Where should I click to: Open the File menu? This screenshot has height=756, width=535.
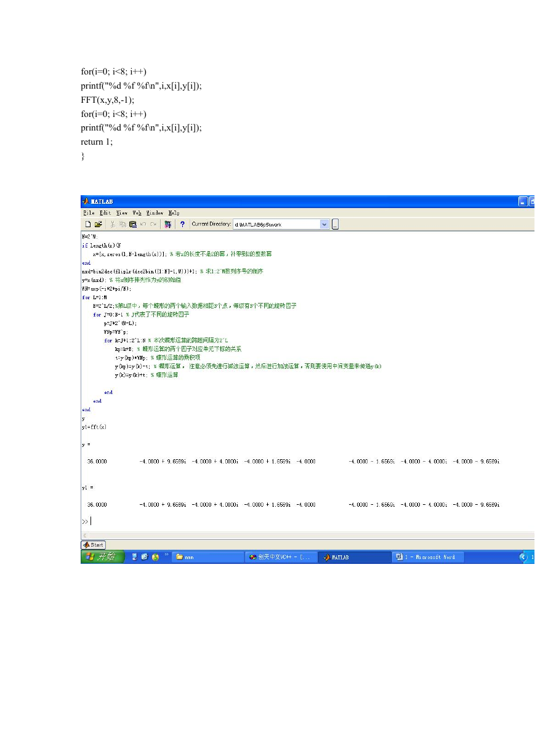point(87,212)
